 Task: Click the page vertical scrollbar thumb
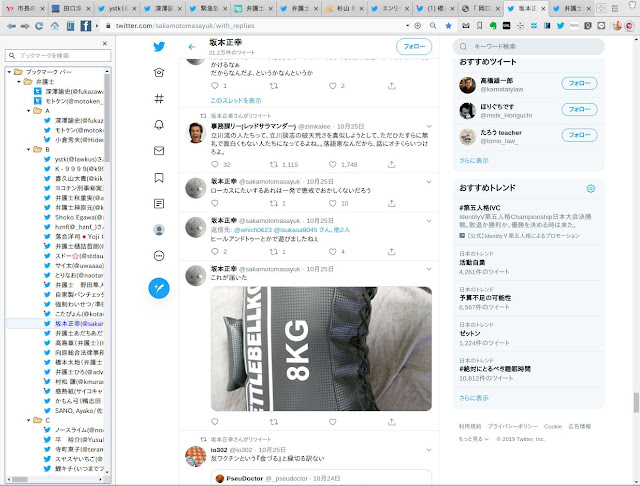pos(636,402)
